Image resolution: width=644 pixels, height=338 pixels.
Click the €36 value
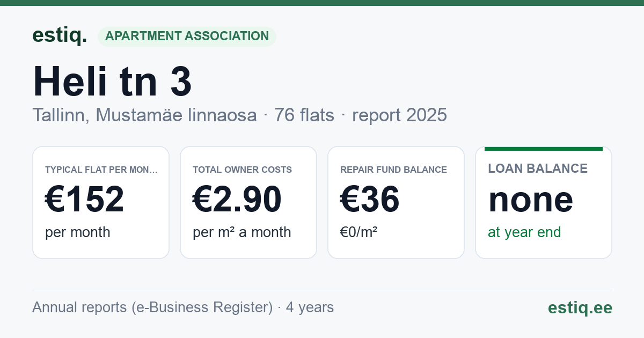(x=370, y=199)
